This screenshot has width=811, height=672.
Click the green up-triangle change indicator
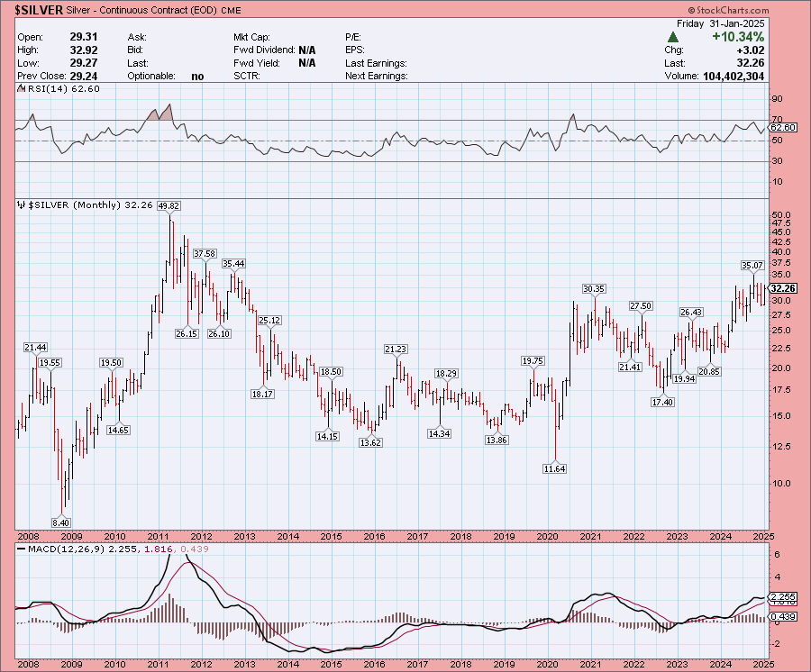point(672,37)
